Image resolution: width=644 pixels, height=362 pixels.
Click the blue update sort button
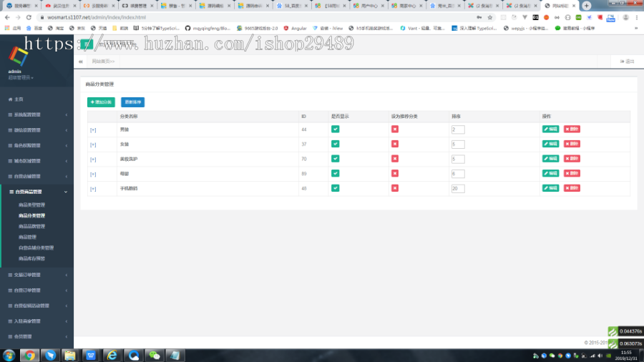[132, 102]
